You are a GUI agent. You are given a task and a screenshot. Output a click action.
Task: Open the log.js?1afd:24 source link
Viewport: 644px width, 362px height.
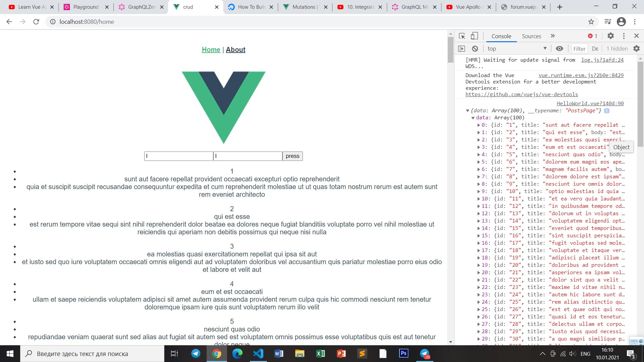click(x=602, y=60)
